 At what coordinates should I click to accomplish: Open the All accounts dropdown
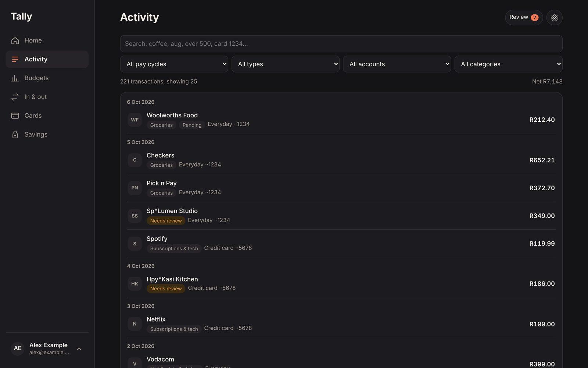397,64
